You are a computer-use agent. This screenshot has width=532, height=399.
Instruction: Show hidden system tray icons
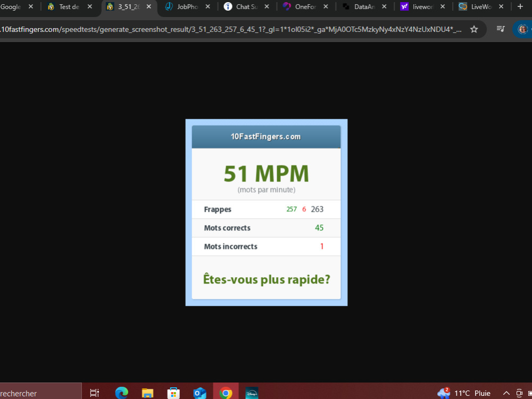pyautogui.click(x=506, y=393)
